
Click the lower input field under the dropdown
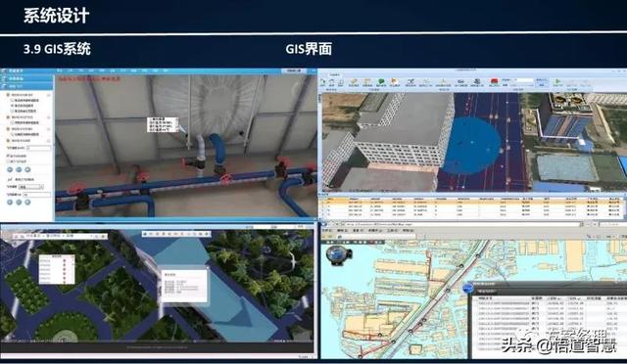(x=37, y=195)
